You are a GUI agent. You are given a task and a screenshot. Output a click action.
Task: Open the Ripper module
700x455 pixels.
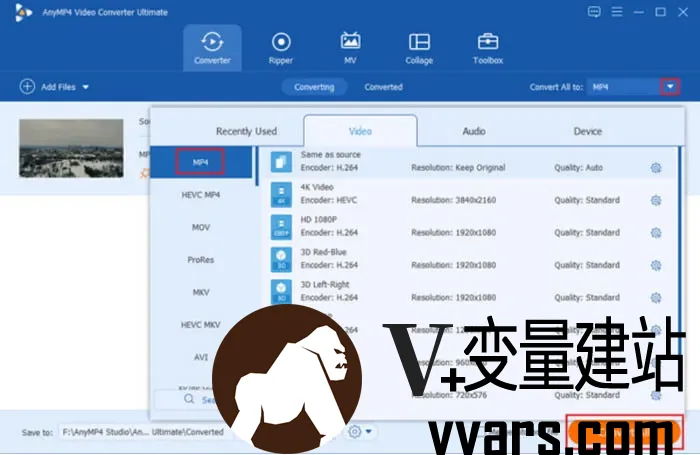coord(281,48)
